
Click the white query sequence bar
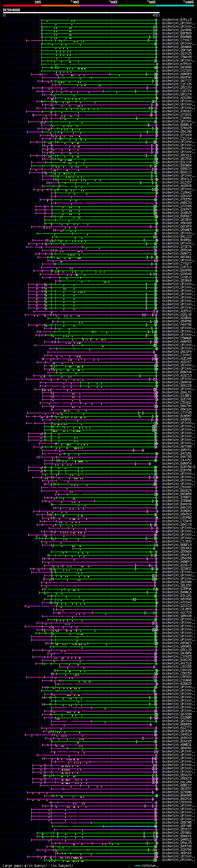[81, 13]
